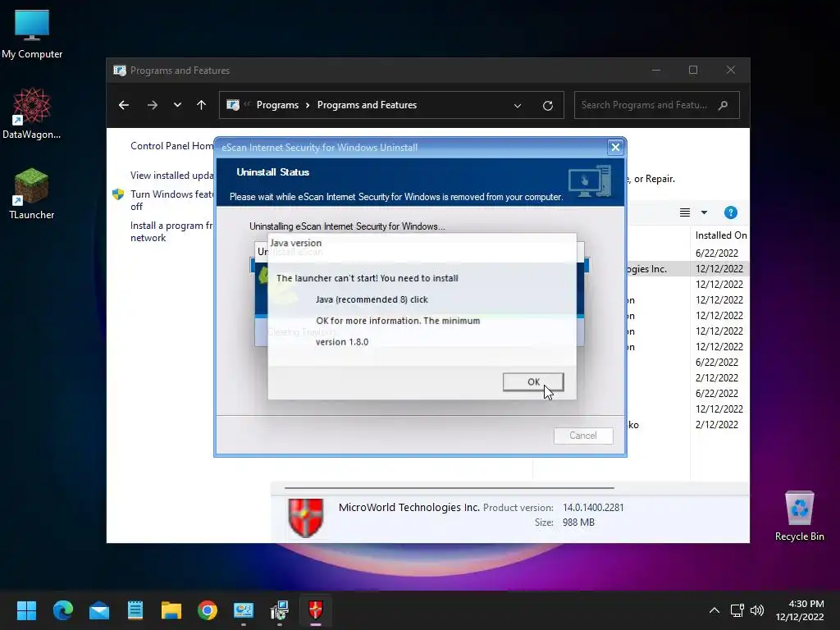Viewport: 840px width, 630px height.
Task: Change the list view layout icon
Action: point(685,212)
